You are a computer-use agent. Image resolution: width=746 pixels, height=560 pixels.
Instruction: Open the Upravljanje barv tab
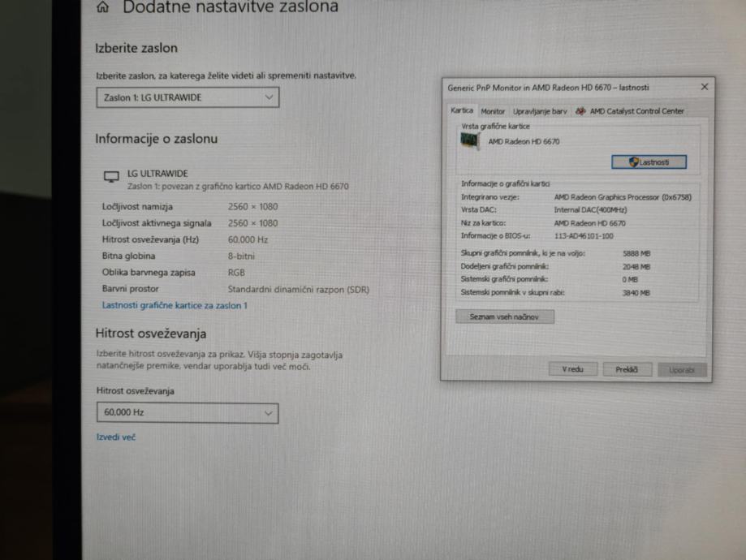coord(540,111)
